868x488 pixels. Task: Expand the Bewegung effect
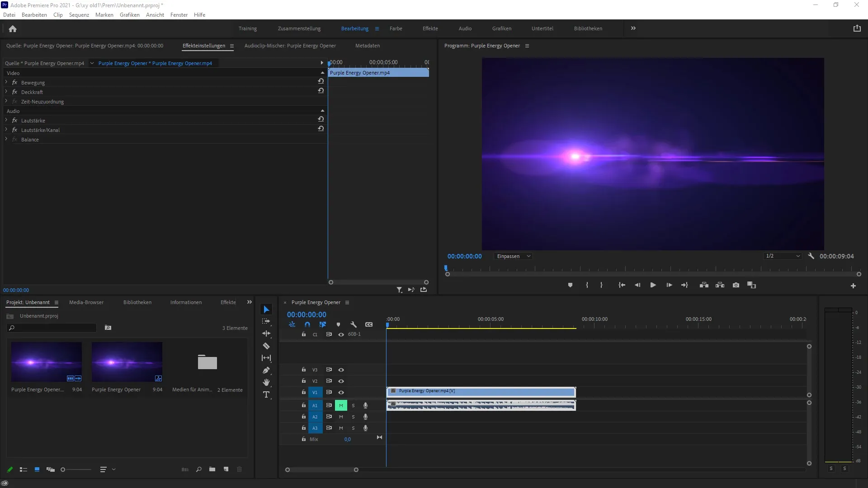click(x=6, y=82)
